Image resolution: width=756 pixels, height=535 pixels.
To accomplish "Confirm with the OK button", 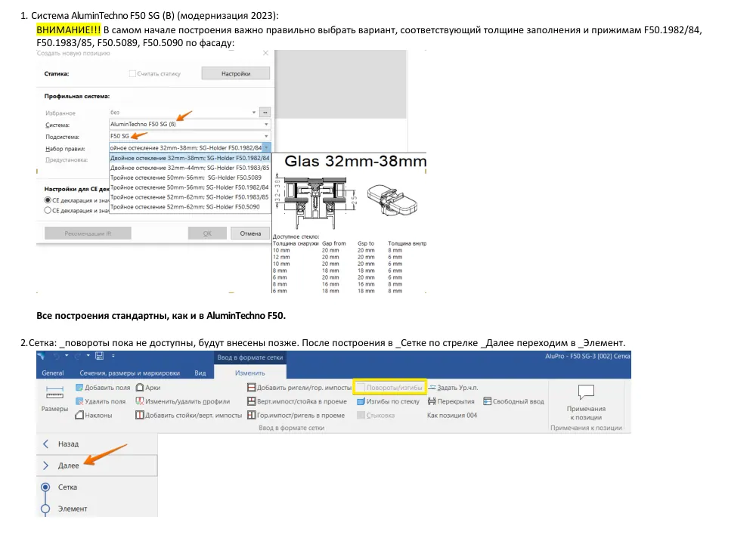I will click(x=207, y=233).
